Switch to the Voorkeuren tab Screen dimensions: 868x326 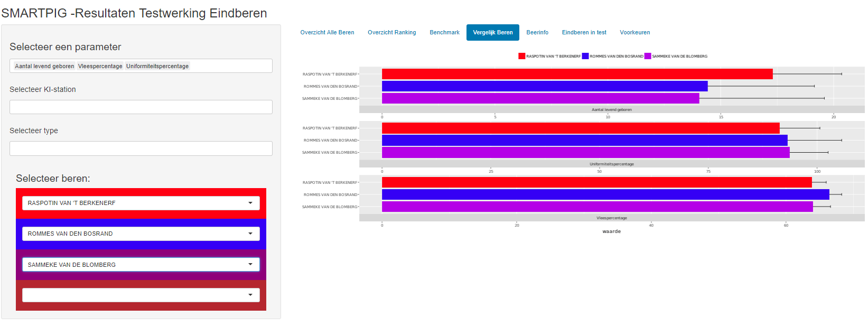(x=635, y=32)
